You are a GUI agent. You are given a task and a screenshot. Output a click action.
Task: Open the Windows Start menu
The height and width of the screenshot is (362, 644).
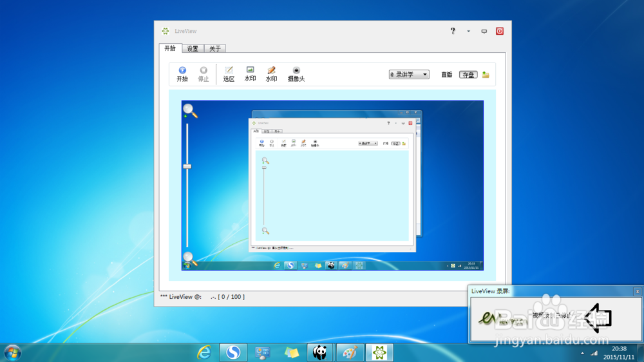pos(13,352)
